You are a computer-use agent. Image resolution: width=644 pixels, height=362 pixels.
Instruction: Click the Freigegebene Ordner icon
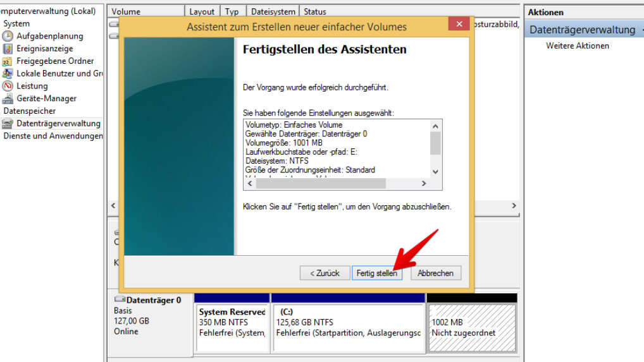point(8,61)
